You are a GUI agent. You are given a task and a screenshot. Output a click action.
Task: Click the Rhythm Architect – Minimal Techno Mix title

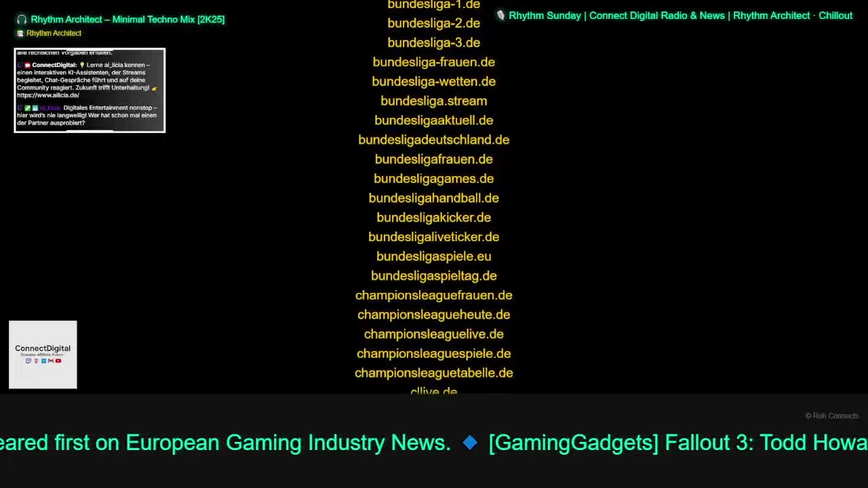(x=127, y=20)
